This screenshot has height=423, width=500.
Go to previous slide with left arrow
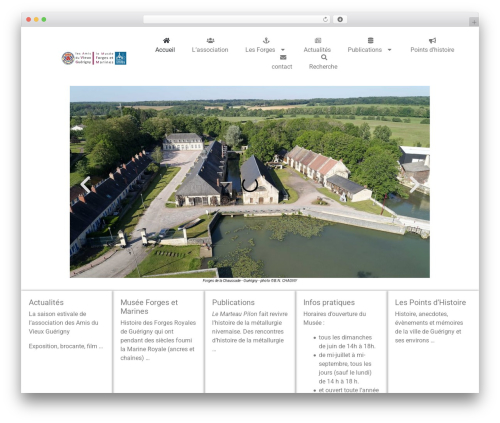click(85, 184)
